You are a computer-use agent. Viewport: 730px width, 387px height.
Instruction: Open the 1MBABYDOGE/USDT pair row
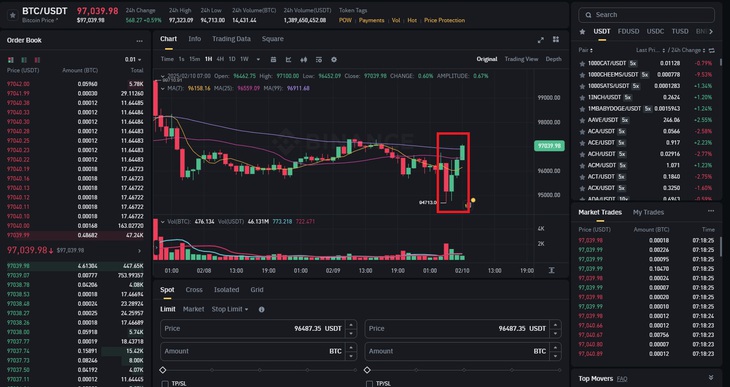click(647, 109)
